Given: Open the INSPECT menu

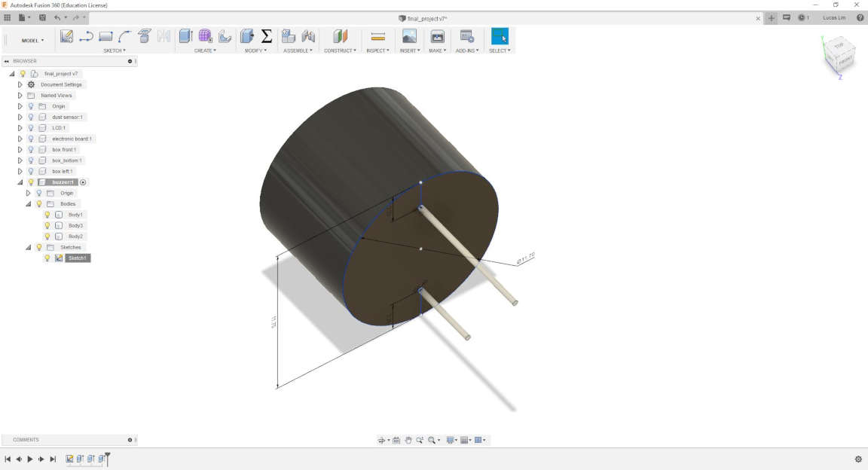Looking at the screenshot, I should click(x=377, y=50).
